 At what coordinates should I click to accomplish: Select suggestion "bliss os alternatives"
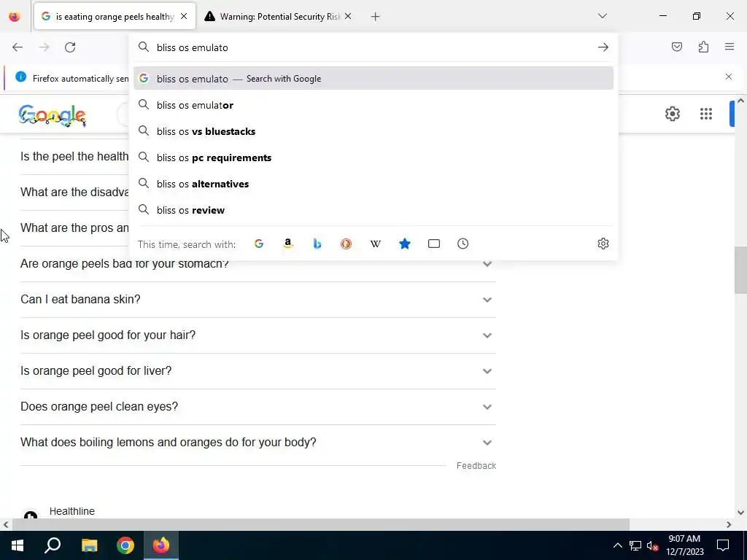tap(373, 184)
